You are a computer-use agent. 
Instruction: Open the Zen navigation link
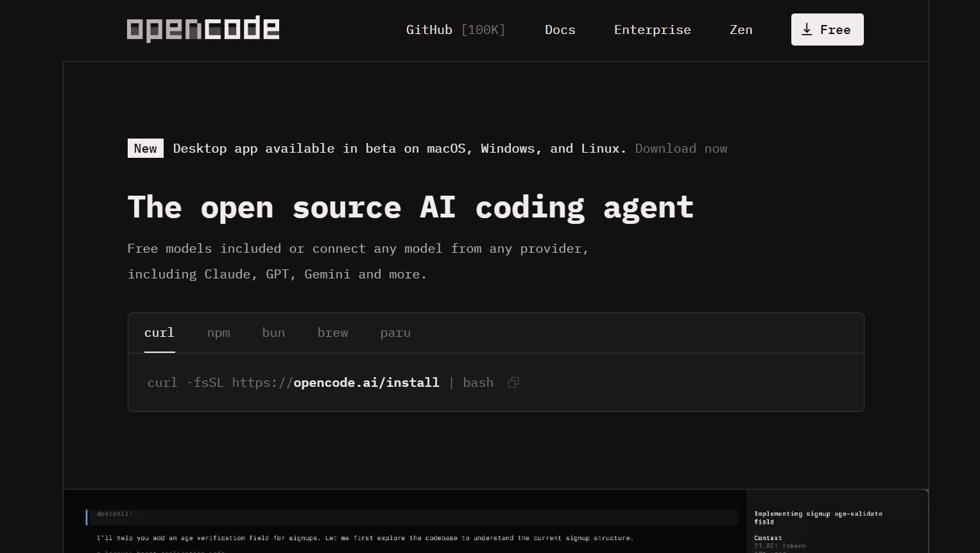741,30
